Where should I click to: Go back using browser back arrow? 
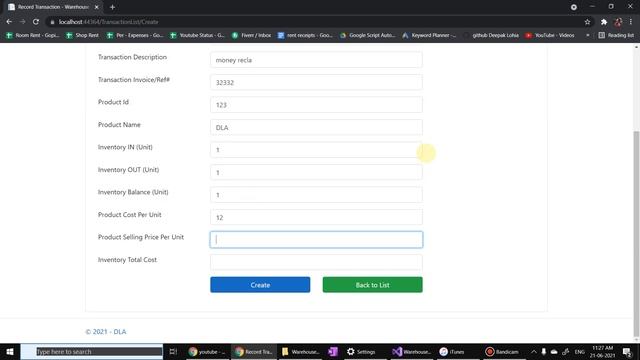(x=9, y=22)
